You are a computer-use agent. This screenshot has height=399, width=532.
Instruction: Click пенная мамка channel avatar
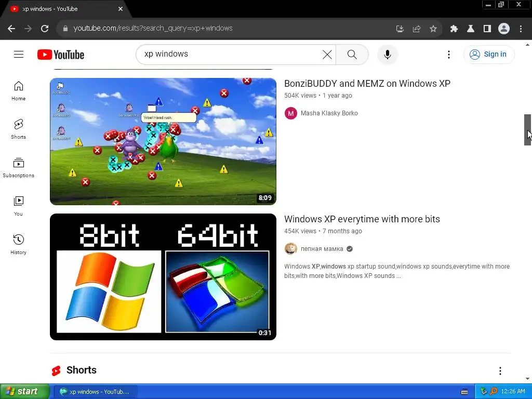click(291, 249)
